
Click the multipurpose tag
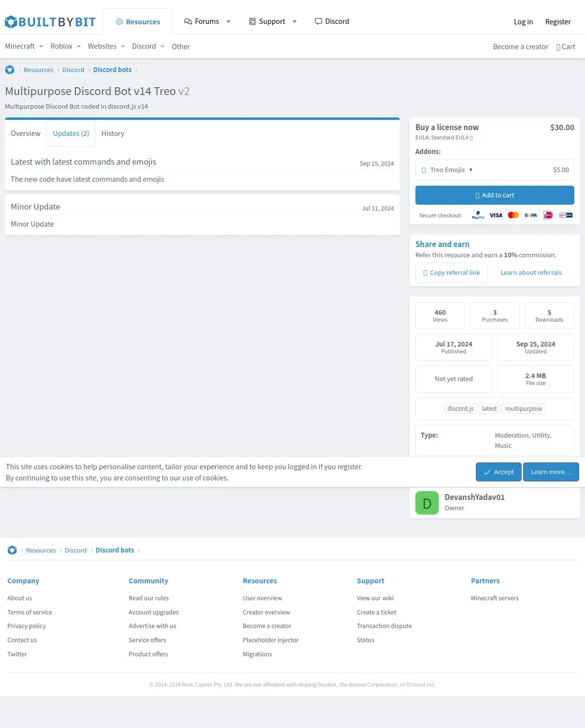524,408
